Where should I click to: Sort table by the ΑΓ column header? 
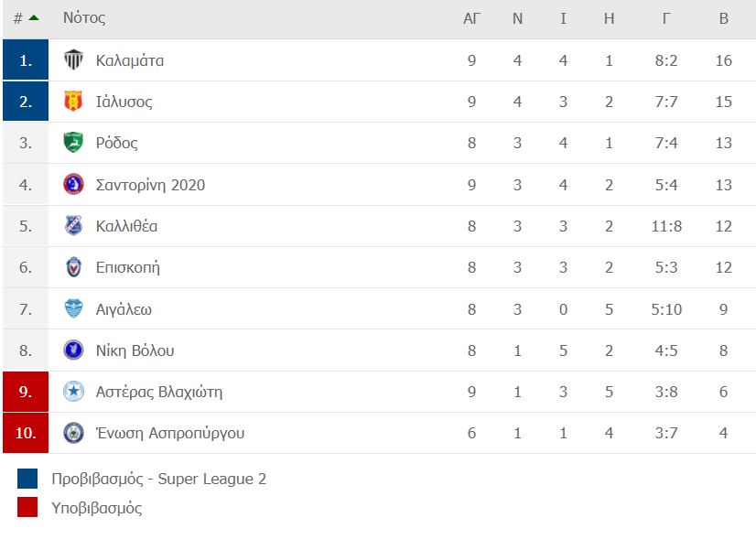click(x=471, y=18)
